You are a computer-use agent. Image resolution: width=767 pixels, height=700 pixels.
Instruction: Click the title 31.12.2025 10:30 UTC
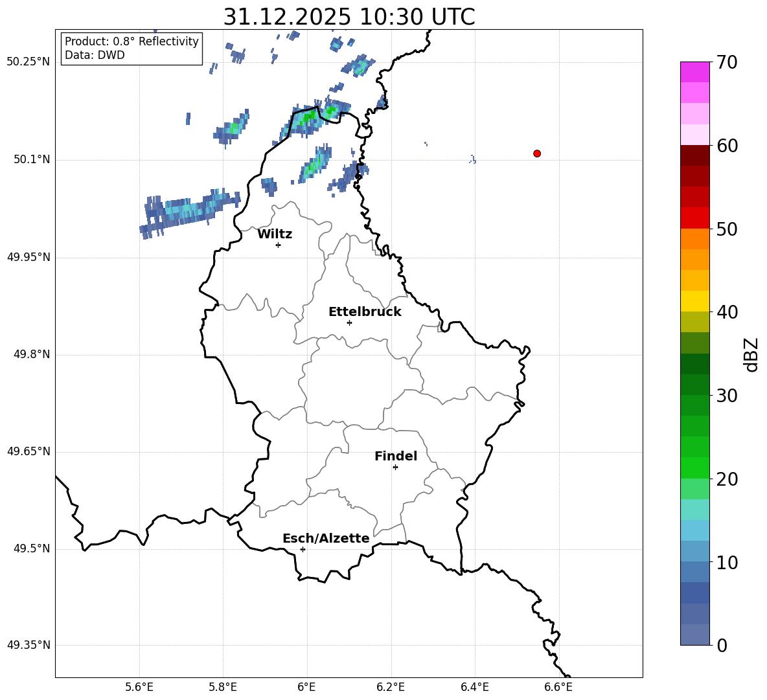[349, 17]
